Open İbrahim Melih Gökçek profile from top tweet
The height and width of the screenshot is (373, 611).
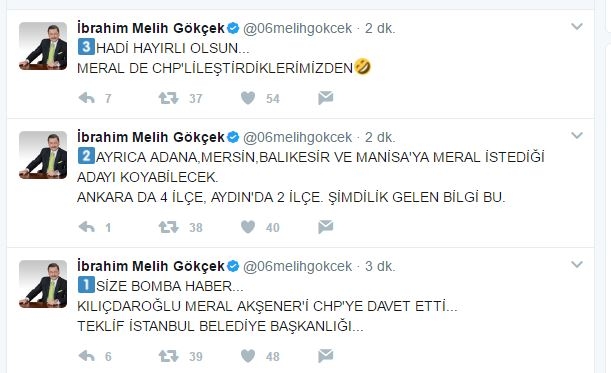tap(151, 28)
